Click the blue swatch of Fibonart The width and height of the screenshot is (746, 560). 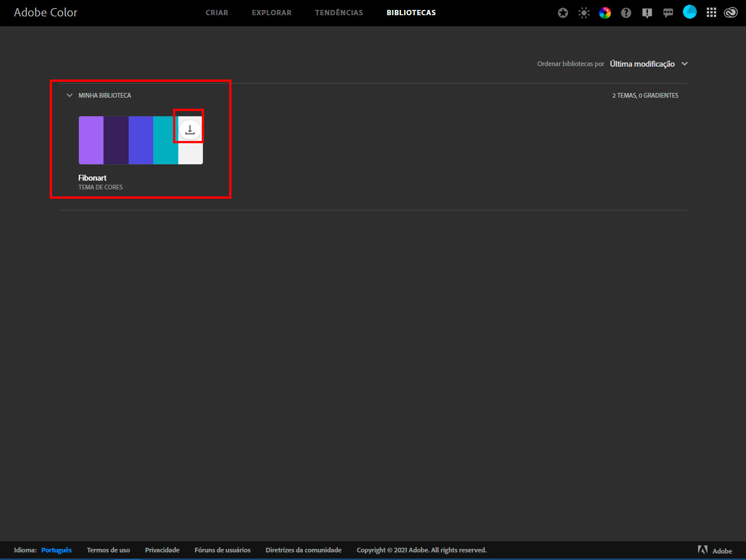[x=141, y=140]
